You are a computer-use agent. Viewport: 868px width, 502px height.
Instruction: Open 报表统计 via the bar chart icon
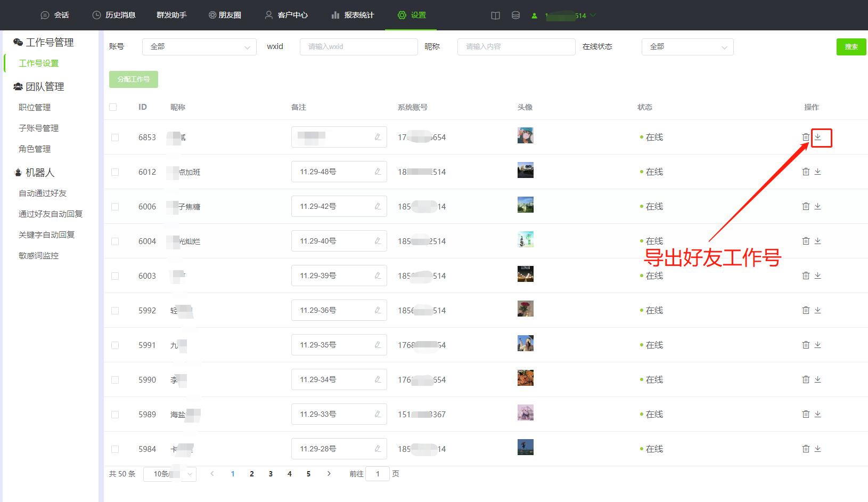coord(335,15)
